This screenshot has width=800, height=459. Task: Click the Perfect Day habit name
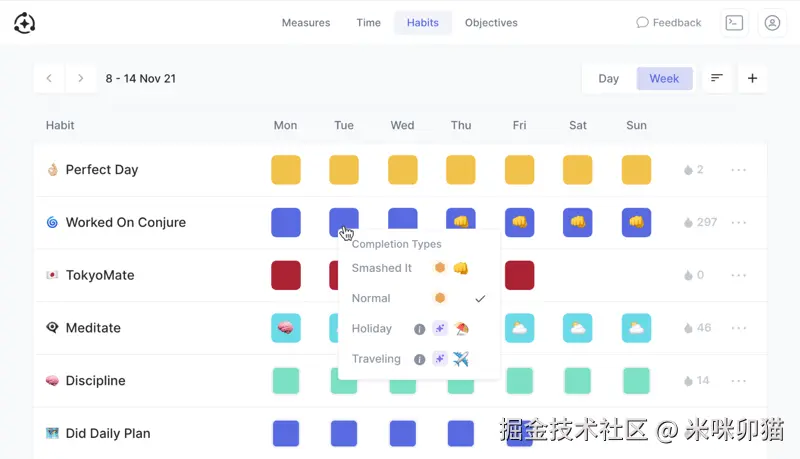[x=102, y=170]
